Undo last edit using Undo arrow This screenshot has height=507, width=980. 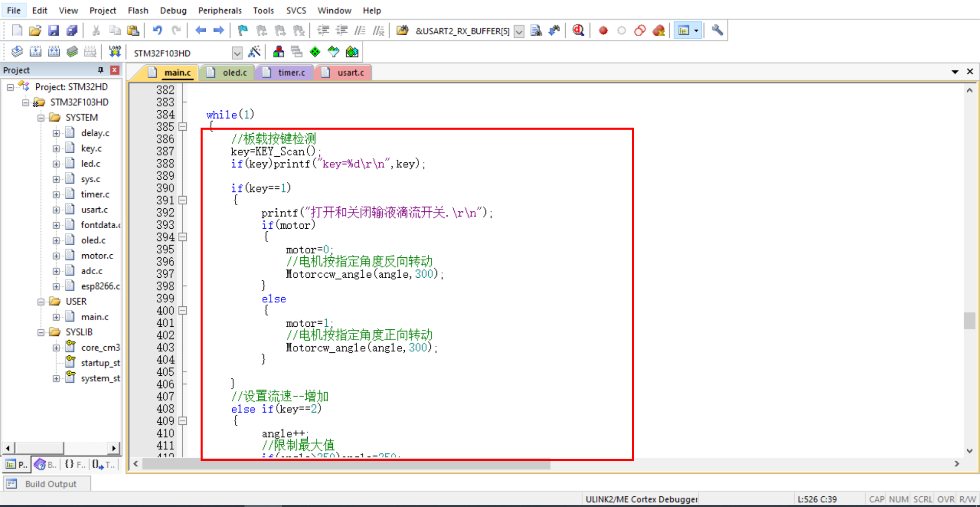[x=158, y=31]
